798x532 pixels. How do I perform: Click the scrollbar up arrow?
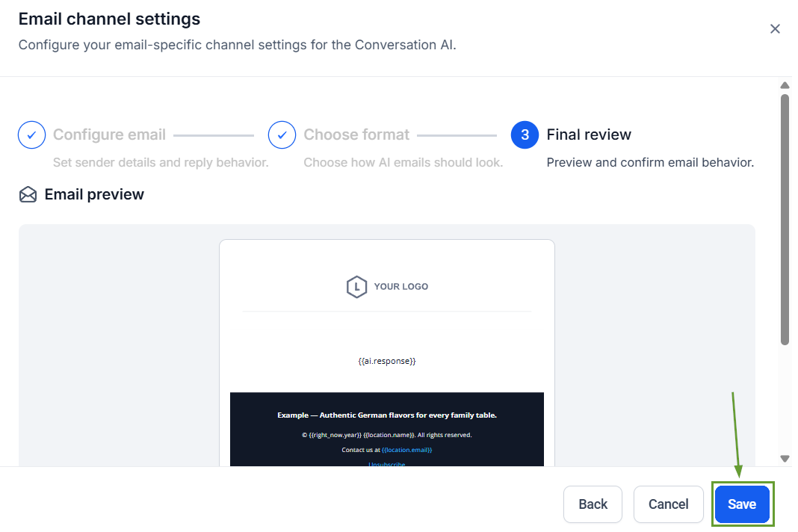point(785,85)
